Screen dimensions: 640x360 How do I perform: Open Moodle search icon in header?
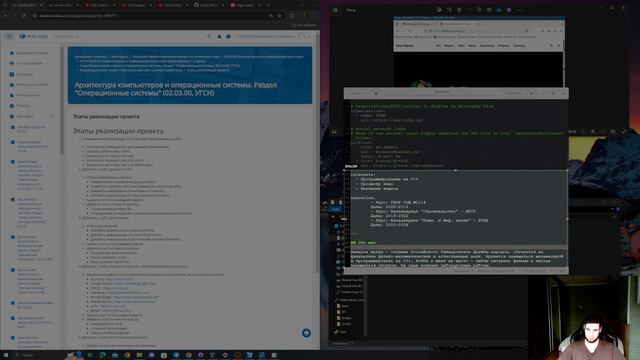[x=209, y=36]
